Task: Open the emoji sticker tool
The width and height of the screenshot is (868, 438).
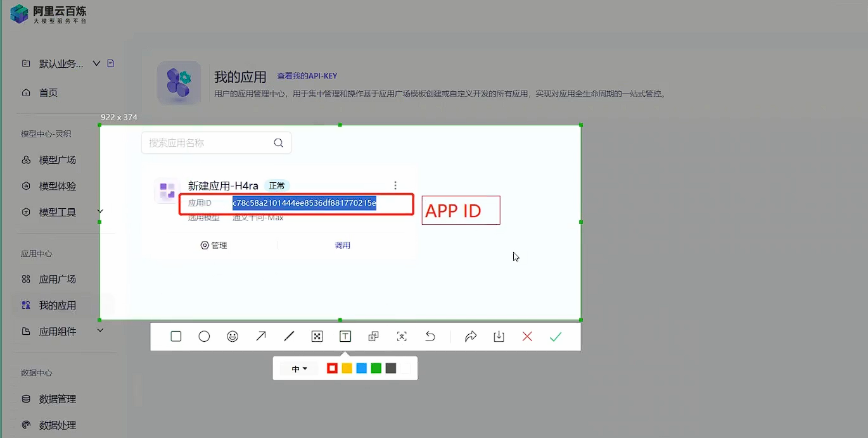Action: click(233, 337)
